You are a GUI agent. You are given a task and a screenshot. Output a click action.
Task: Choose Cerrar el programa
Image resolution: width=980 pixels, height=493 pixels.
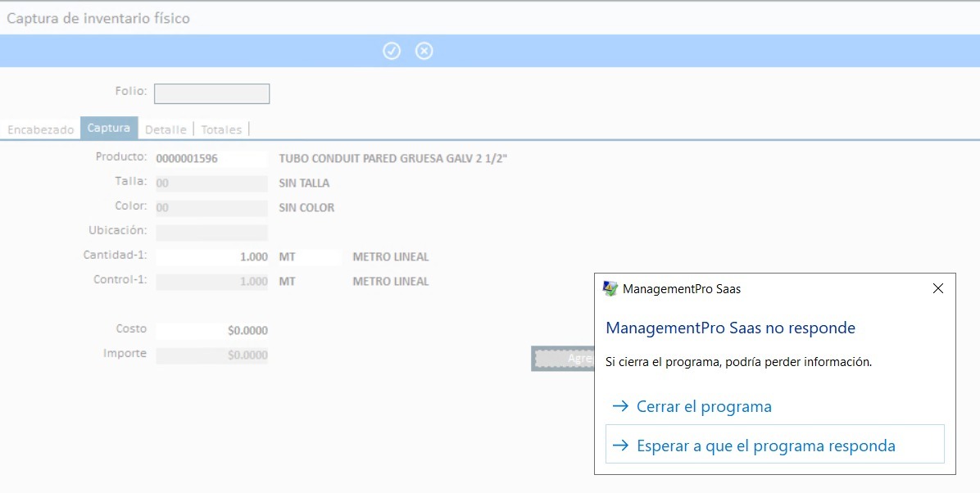tap(703, 406)
